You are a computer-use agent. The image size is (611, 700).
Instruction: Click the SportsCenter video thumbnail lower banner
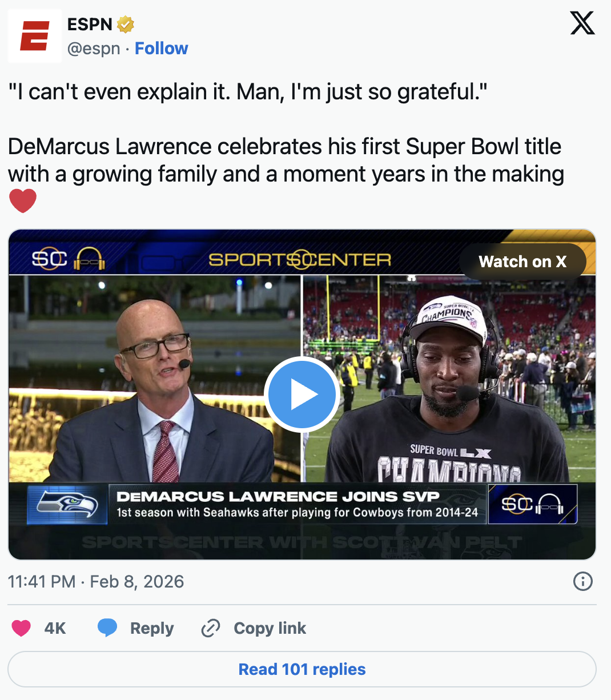coord(297,504)
